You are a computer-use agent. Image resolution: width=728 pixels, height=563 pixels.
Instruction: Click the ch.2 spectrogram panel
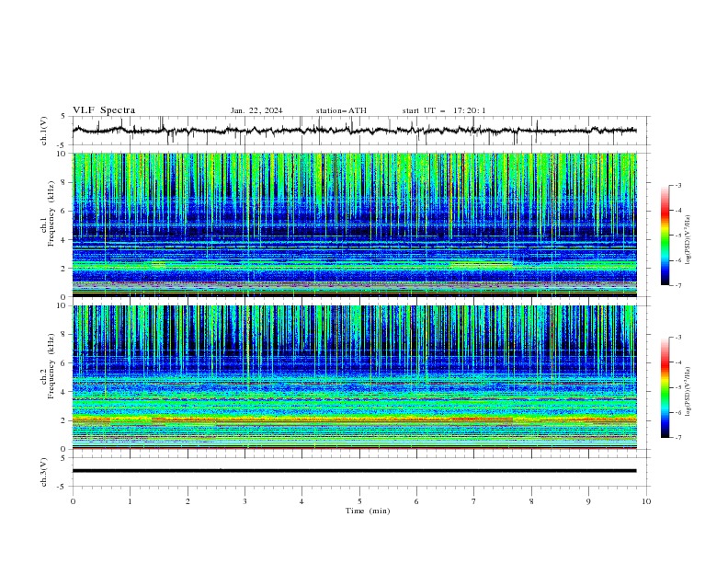355,377
